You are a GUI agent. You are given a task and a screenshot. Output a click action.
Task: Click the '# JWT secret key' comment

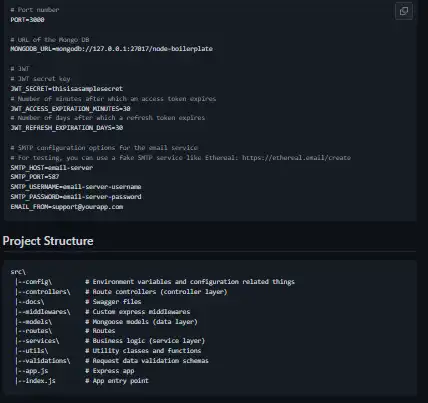point(40,79)
